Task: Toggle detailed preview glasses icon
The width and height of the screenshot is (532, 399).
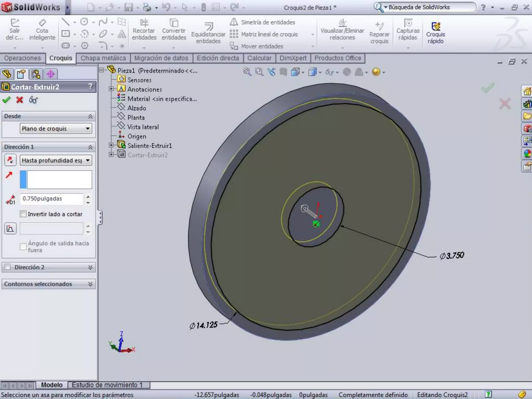Action: pos(33,100)
